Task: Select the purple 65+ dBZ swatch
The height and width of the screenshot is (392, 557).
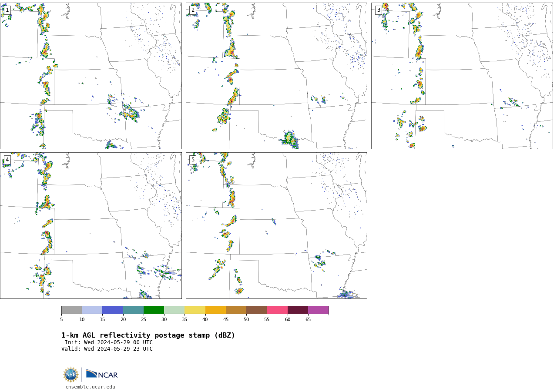Action: (318, 310)
